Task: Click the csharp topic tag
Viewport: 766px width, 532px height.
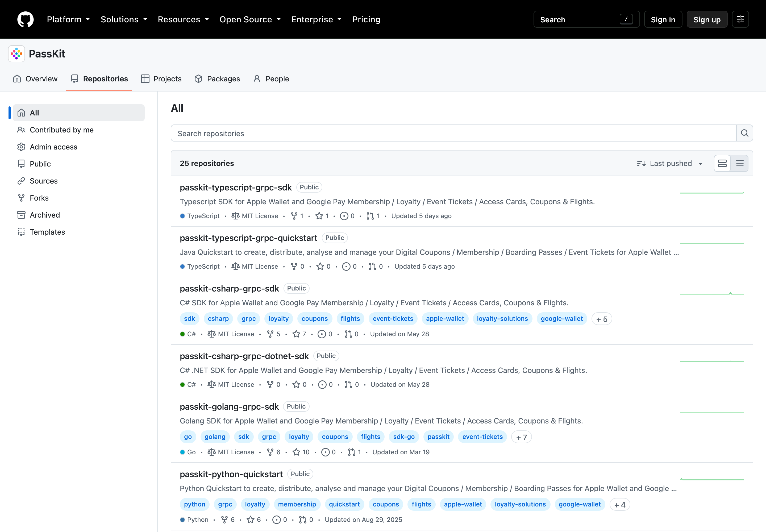Action: coord(218,319)
